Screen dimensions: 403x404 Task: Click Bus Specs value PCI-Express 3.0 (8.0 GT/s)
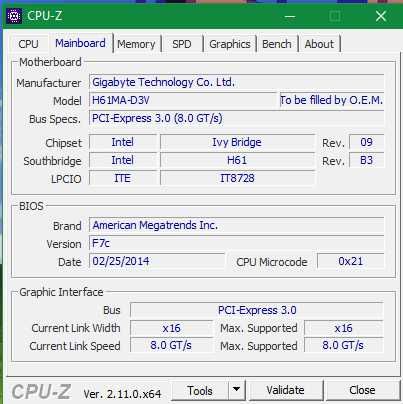click(x=236, y=118)
